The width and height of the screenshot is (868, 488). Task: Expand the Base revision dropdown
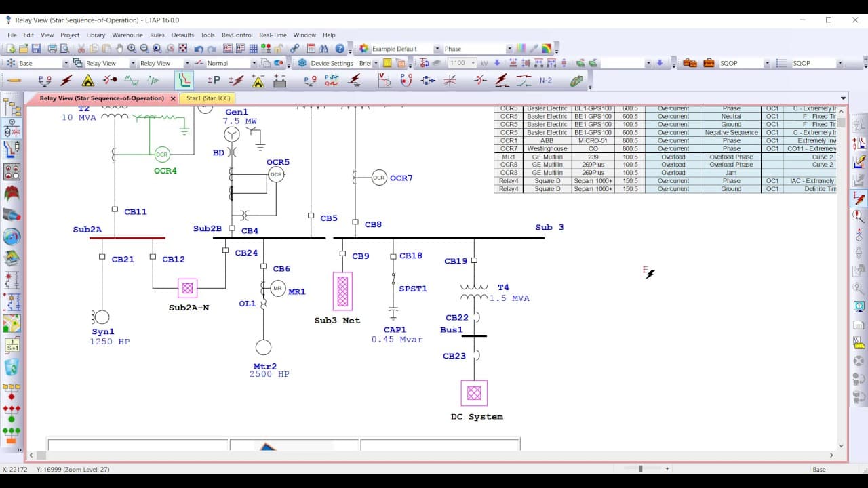tap(66, 63)
